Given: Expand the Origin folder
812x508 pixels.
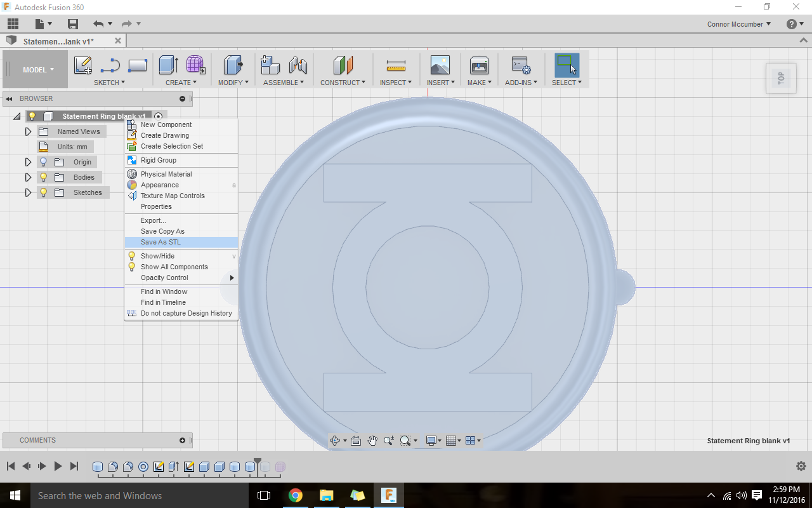Looking at the screenshot, I should click(28, 162).
